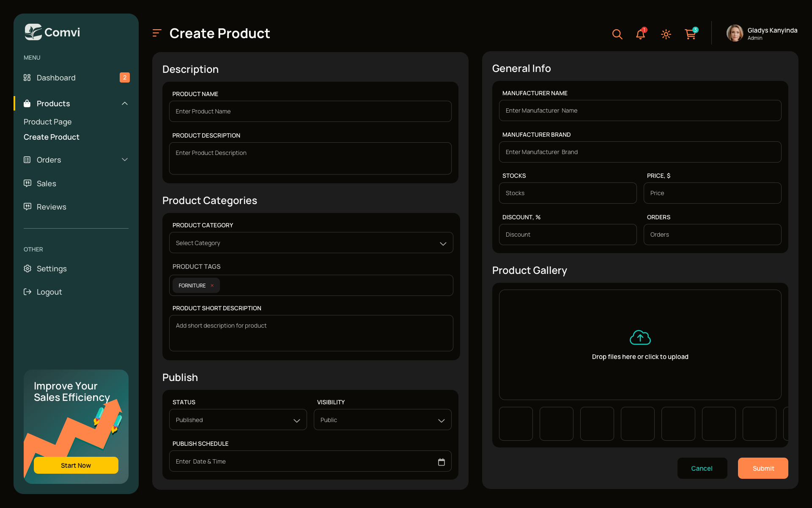Go to the Product Page sidebar entry
This screenshot has height=508, width=812.
click(47, 121)
